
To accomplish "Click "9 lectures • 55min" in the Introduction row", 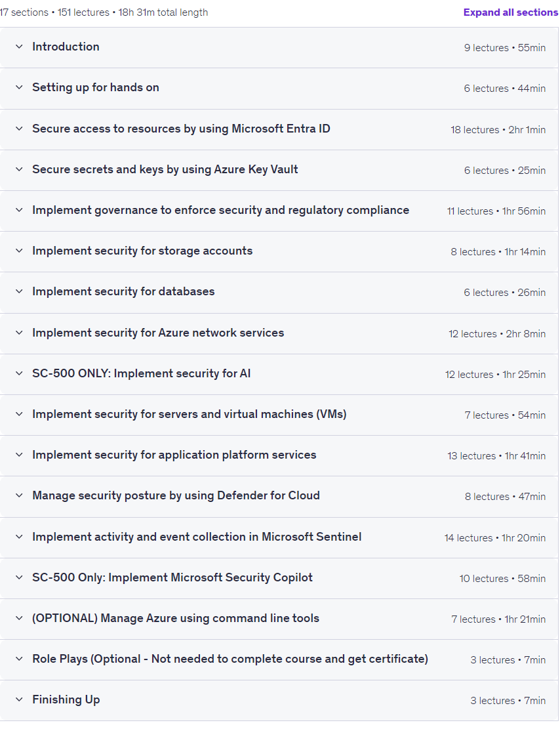I will tap(505, 48).
